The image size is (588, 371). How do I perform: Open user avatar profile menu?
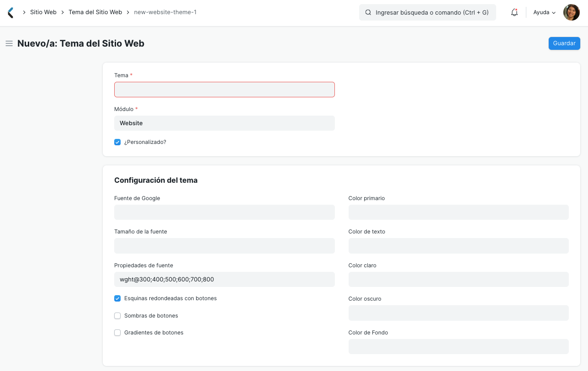coord(571,12)
